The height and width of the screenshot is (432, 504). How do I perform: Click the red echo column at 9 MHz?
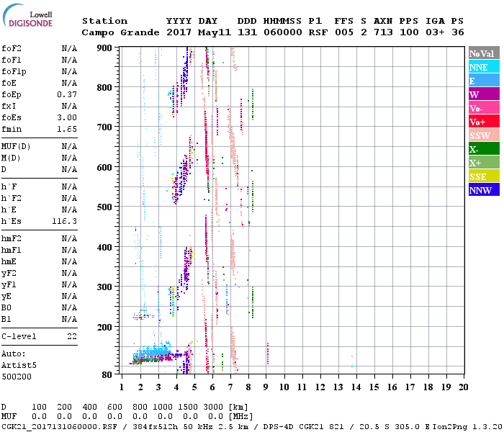(268, 354)
